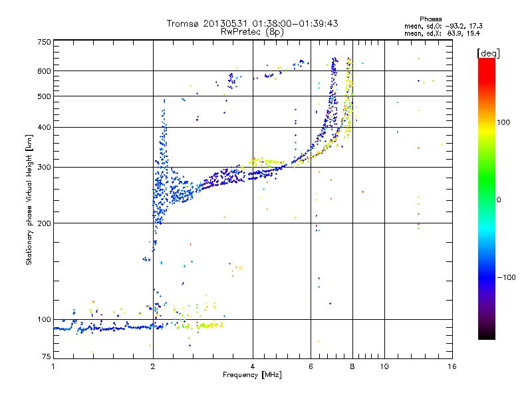The image size is (532, 399).
Task: Click the y-axis label '300'
Action: point(44,168)
